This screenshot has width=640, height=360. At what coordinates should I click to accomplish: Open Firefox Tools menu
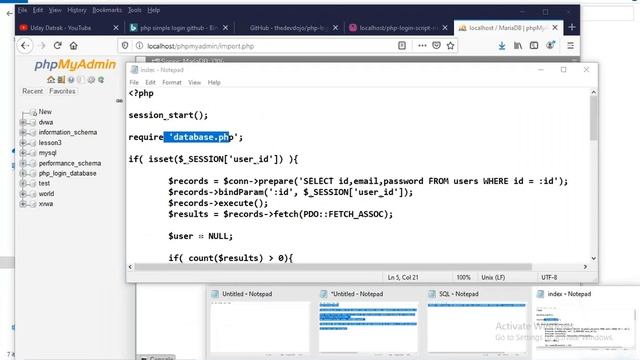click(x=134, y=10)
